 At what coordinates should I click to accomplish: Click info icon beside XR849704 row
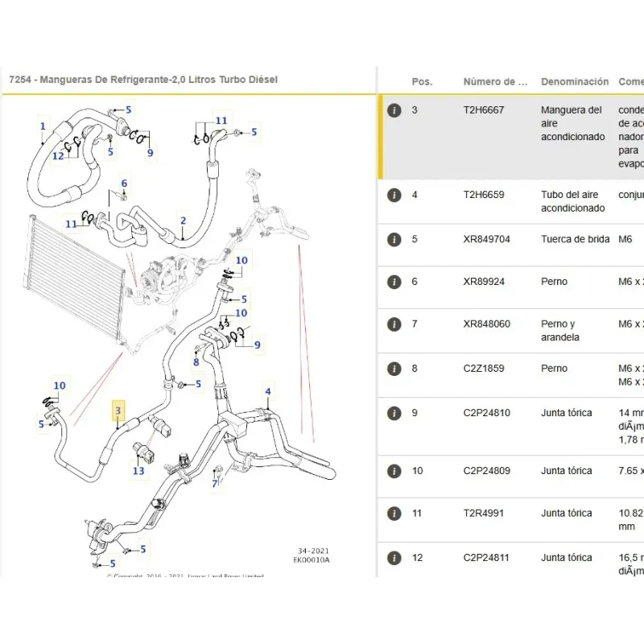pyautogui.click(x=394, y=240)
